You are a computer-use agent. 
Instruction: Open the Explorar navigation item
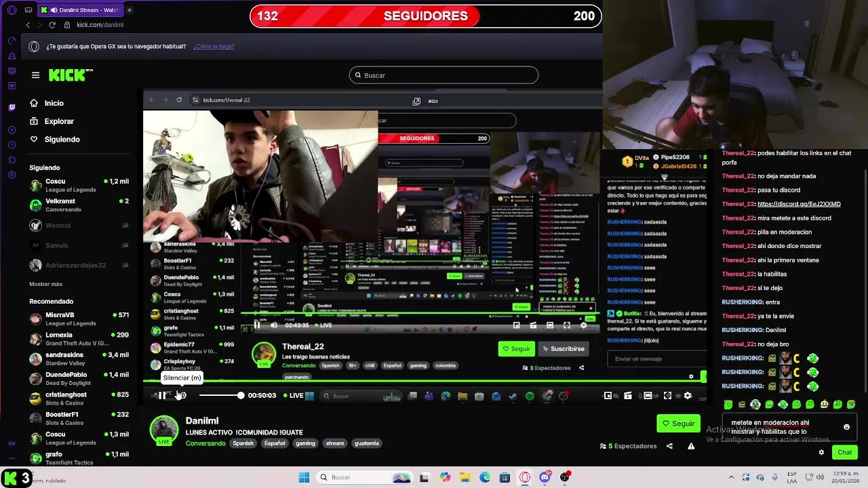(52, 121)
